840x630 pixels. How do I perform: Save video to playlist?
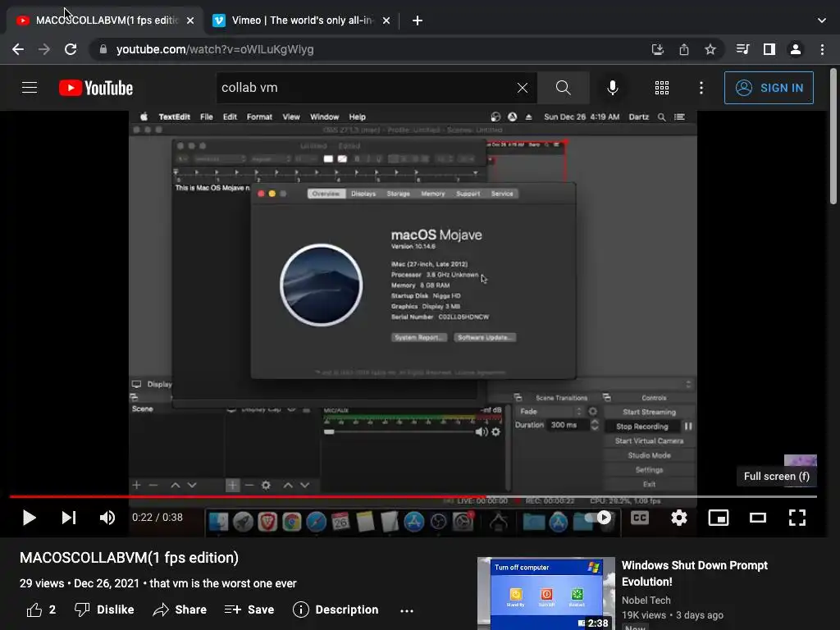click(x=249, y=609)
